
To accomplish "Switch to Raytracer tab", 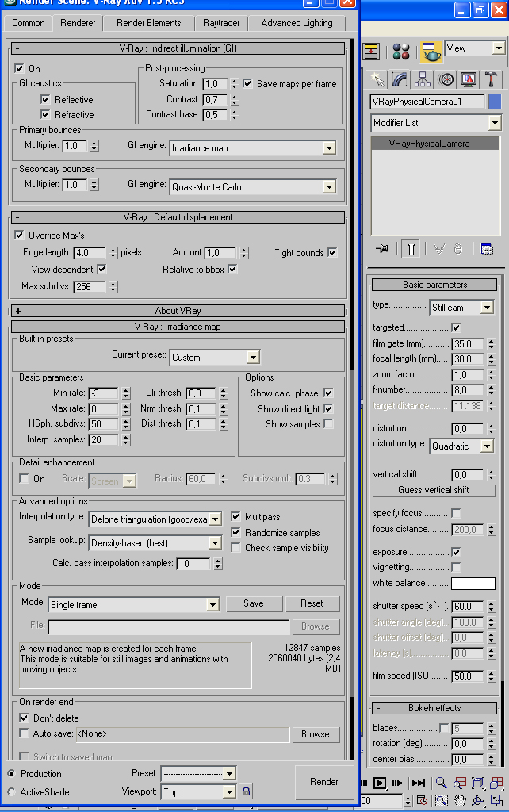I will [x=221, y=23].
